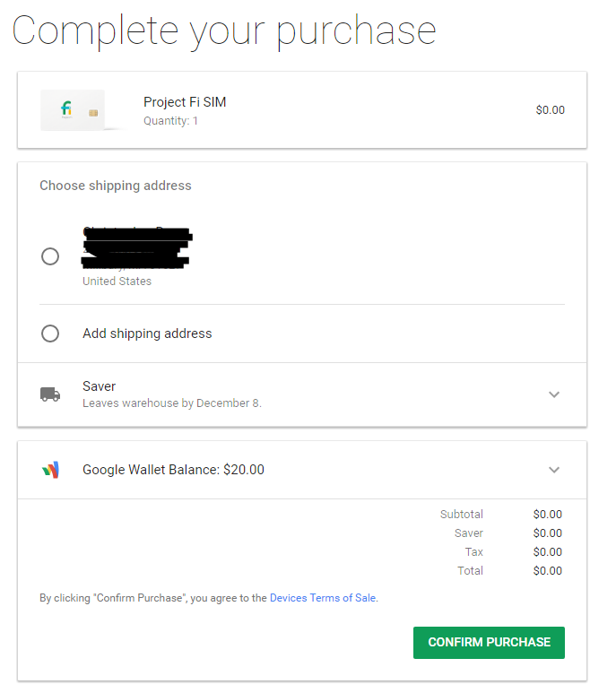Viewport: 616px width, 693px height.
Task: Click the Google Wallet logo icon
Action: coord(50,470)
